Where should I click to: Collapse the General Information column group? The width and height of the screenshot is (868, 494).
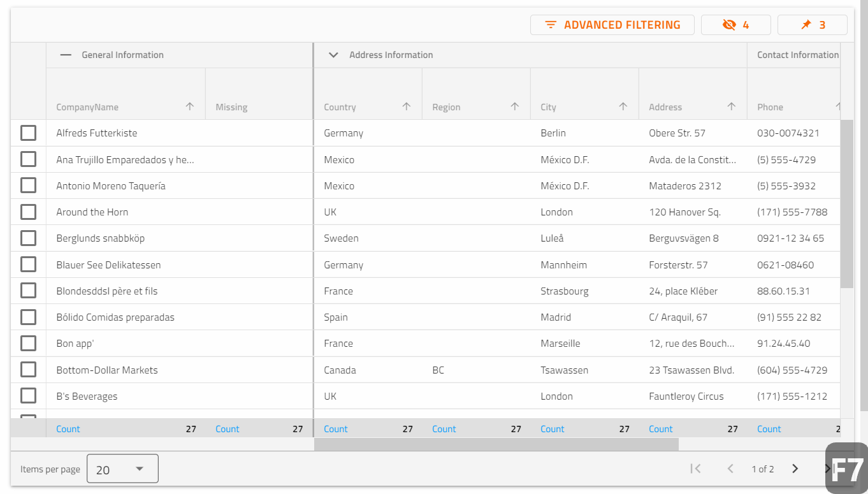[66, 55]
